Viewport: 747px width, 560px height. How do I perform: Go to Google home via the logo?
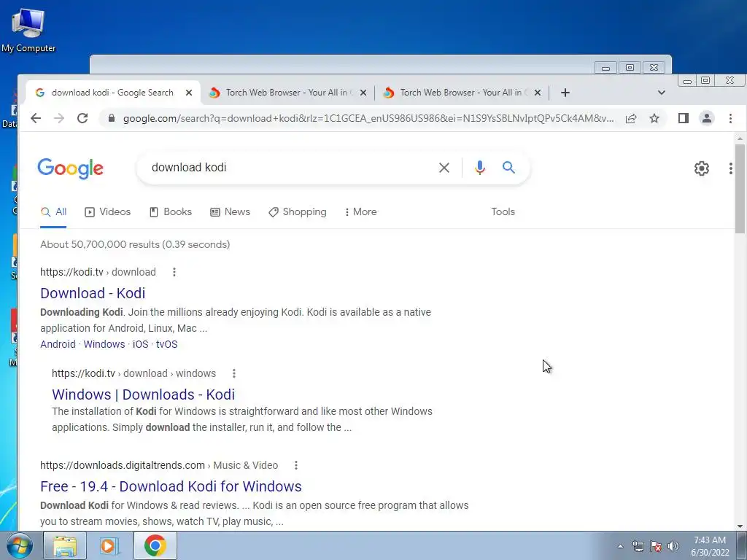[71, 168]
